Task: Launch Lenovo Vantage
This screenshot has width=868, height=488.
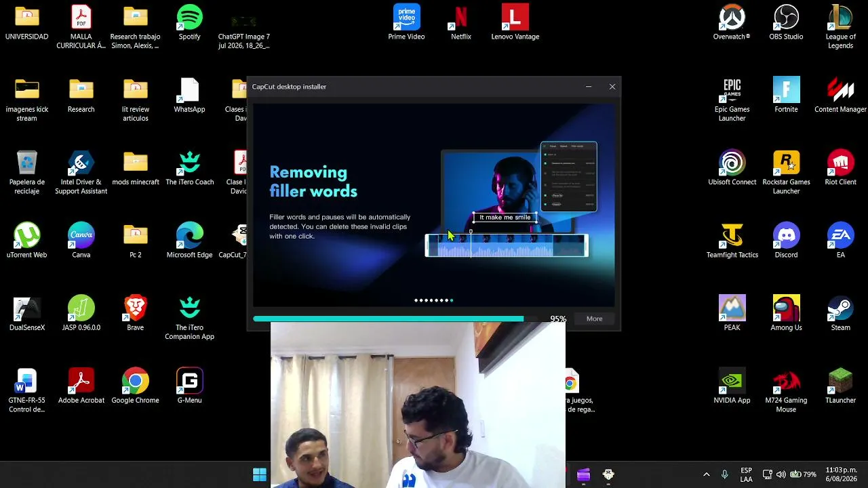Action: click(x=515, y=23)
